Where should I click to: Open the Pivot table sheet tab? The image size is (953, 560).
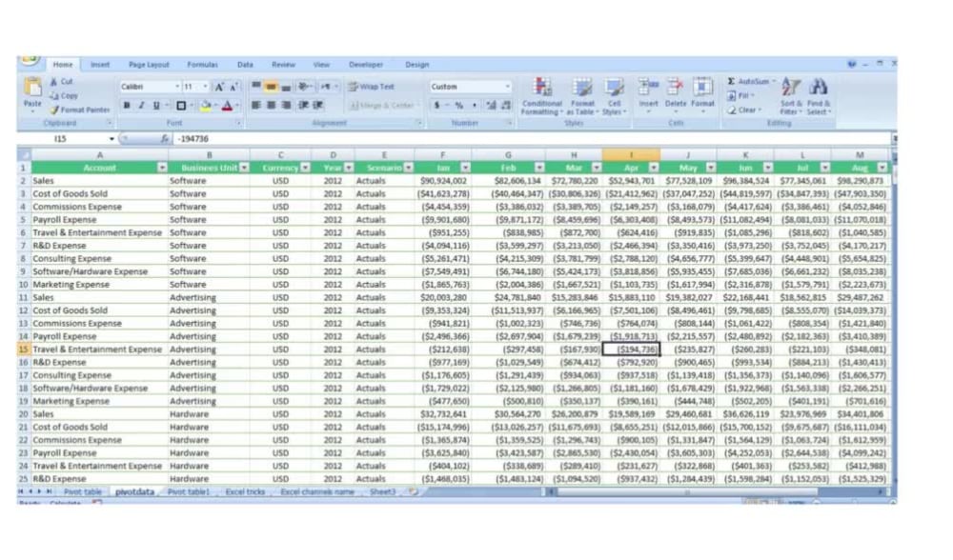click(83, 491)
